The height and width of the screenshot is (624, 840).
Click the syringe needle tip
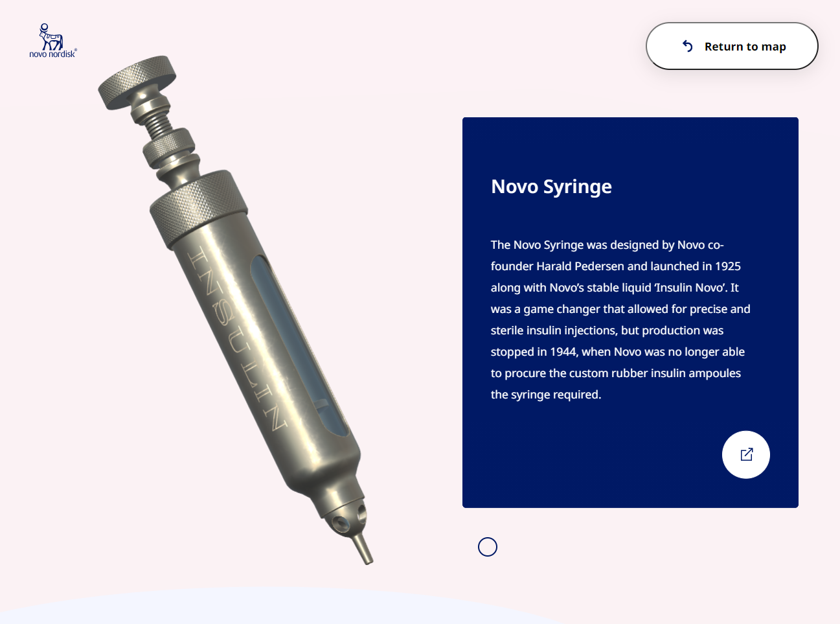coord(363,548)
